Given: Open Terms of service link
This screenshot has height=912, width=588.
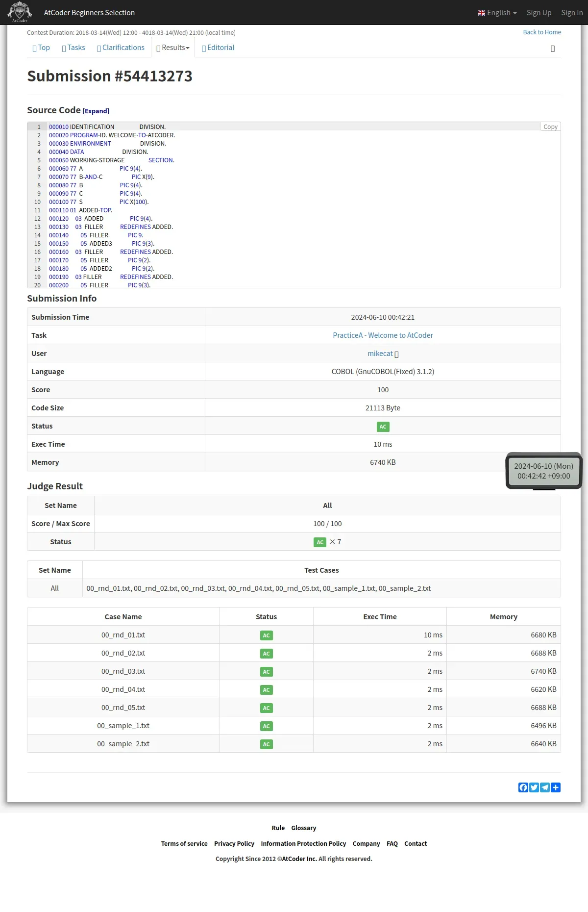Looking at the screenshot, I should pos(184,844).
